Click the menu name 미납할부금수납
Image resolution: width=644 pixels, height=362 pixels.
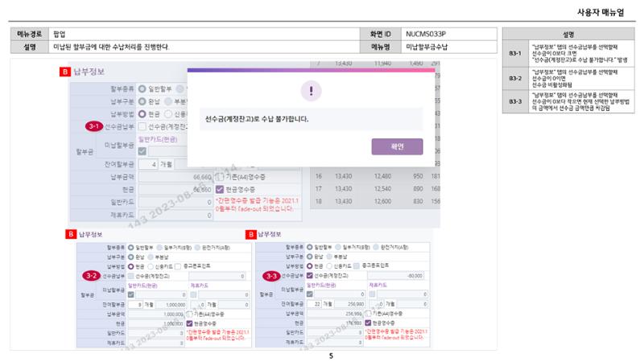427,47
